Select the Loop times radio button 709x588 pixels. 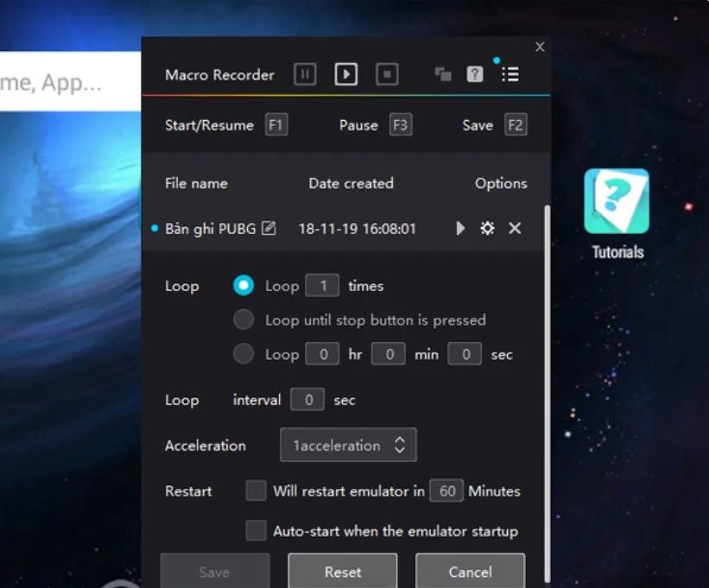tap(244, 286)
